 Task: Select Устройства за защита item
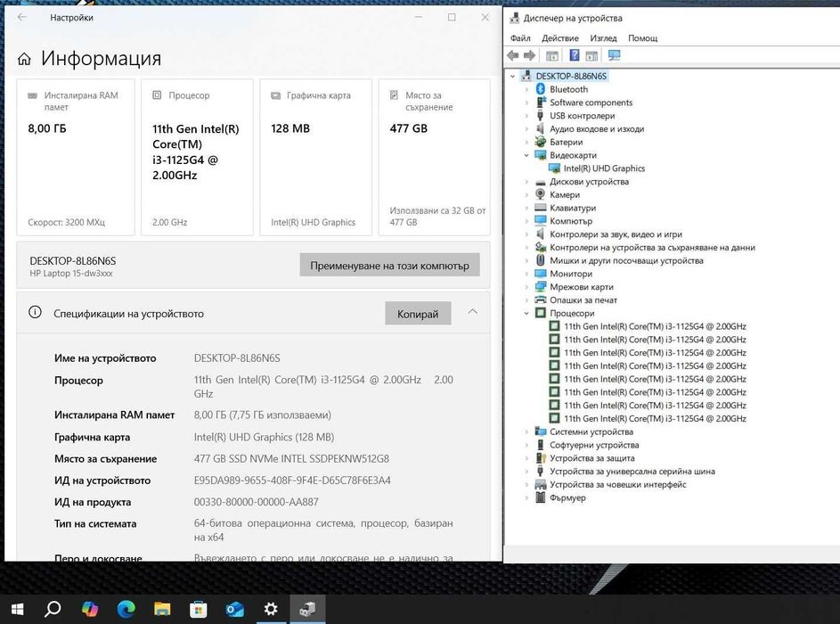592,458
